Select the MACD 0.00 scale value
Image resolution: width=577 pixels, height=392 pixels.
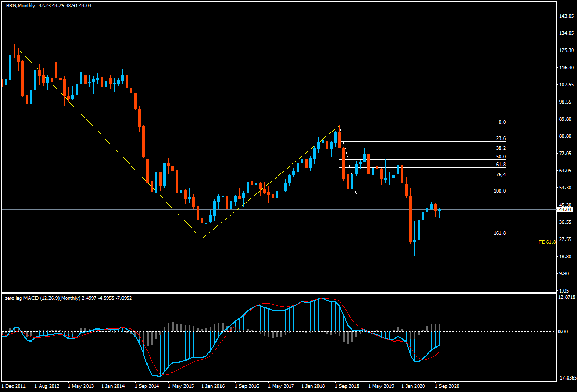coord(562,332)
